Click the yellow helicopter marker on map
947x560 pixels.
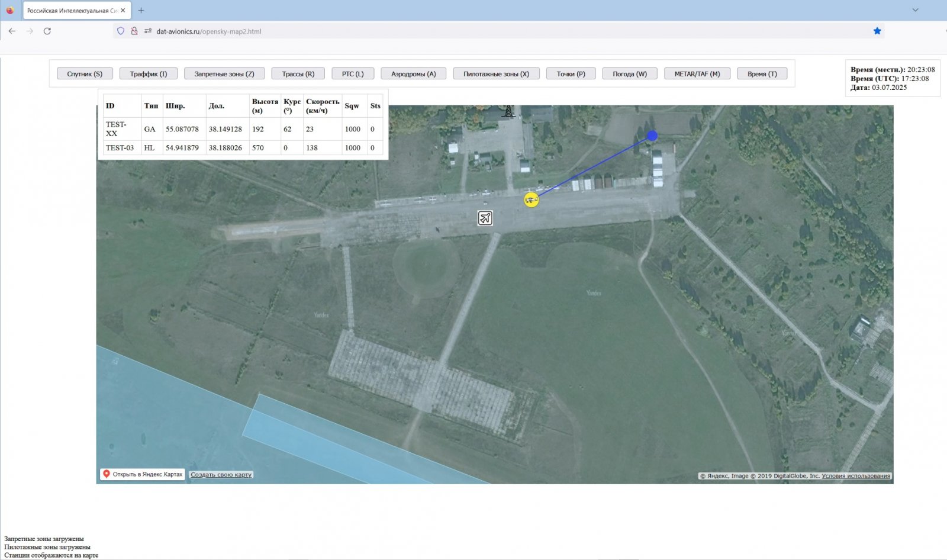532,200
